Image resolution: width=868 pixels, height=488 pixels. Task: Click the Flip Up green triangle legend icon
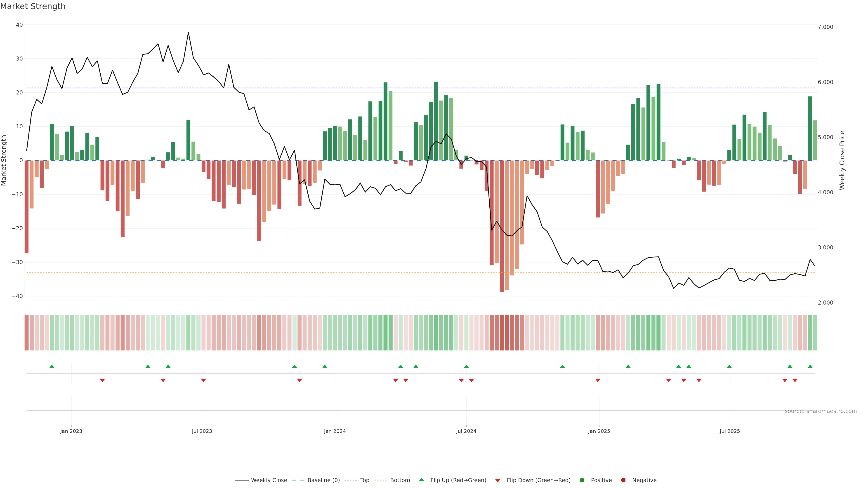pyautogui.click(x=421, y=480)
